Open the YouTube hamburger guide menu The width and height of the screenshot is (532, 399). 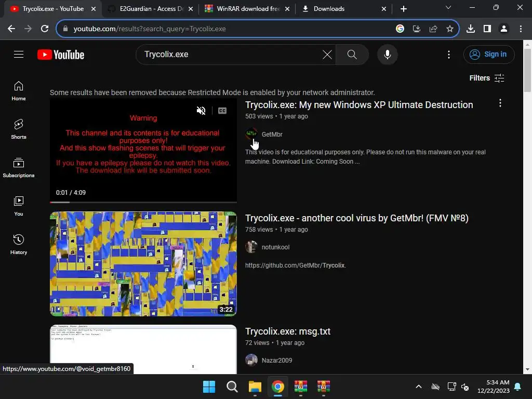pos(19,54)
